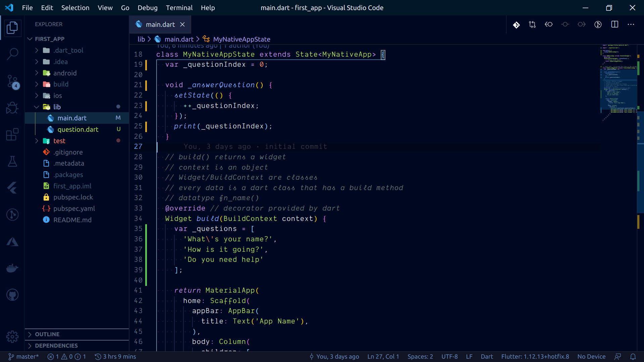Toggle the Debug view in activity bar
Viewport: 644px width, 362px height.
(12, 108)
